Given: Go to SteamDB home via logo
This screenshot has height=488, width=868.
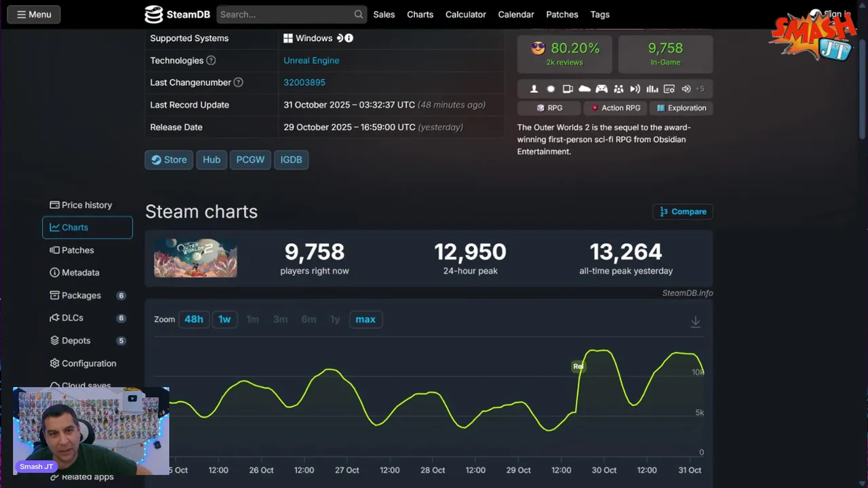Looking at the screenshot, I should pyautogui.click(x=177, y=14).
